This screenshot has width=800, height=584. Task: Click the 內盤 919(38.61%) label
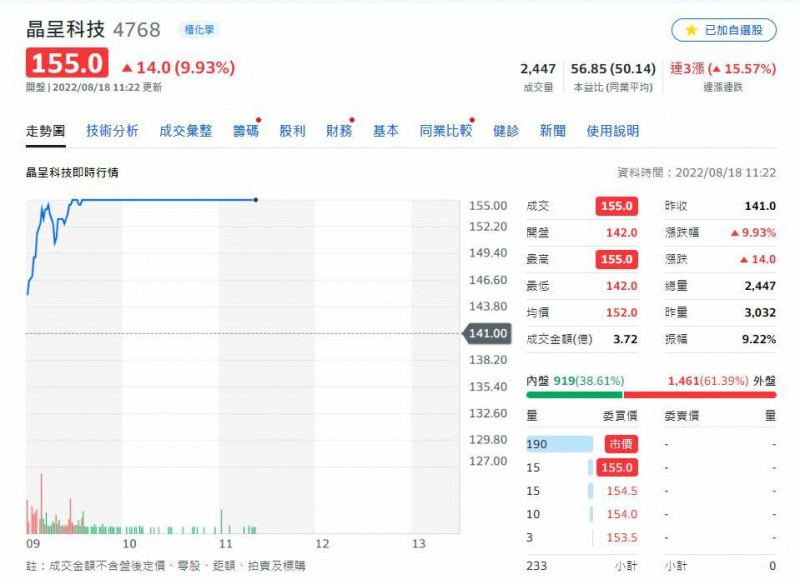point(575,381)
